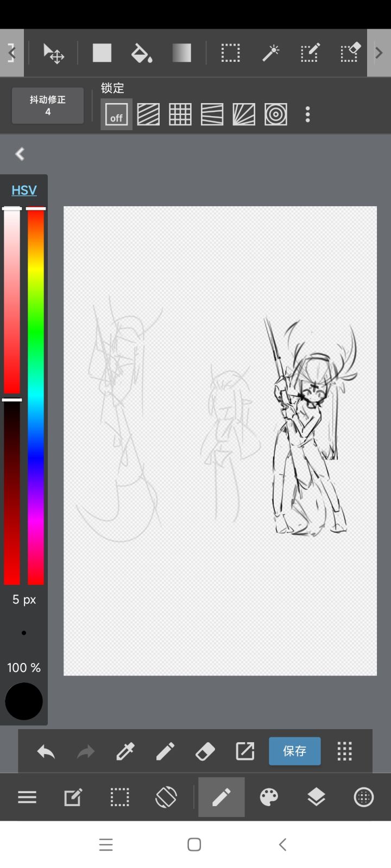Open the snap options three-dot menu
This screenshot has height=868, width=391.
(308, 114)
